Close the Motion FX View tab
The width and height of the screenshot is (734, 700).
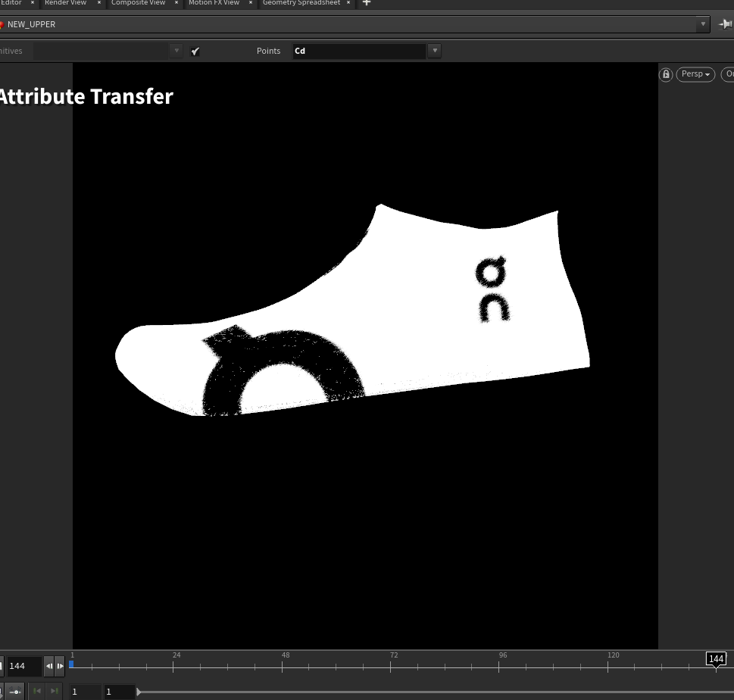tap(251, 3)
